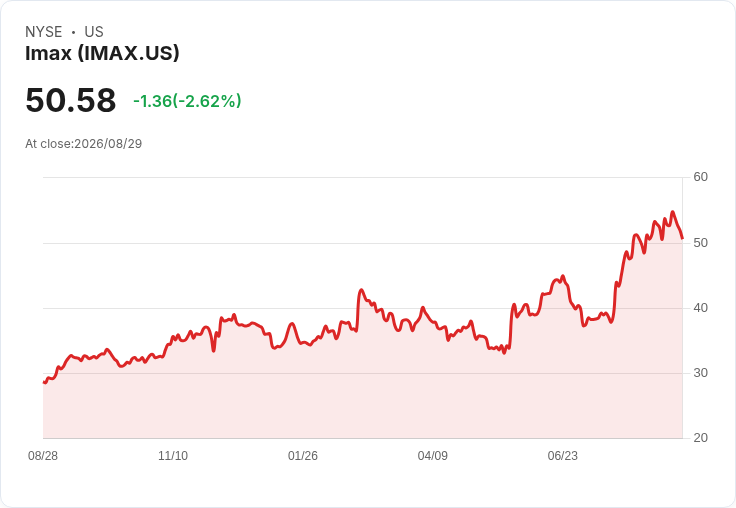
Task: Click the left starting point of price line
Action: 44,382
